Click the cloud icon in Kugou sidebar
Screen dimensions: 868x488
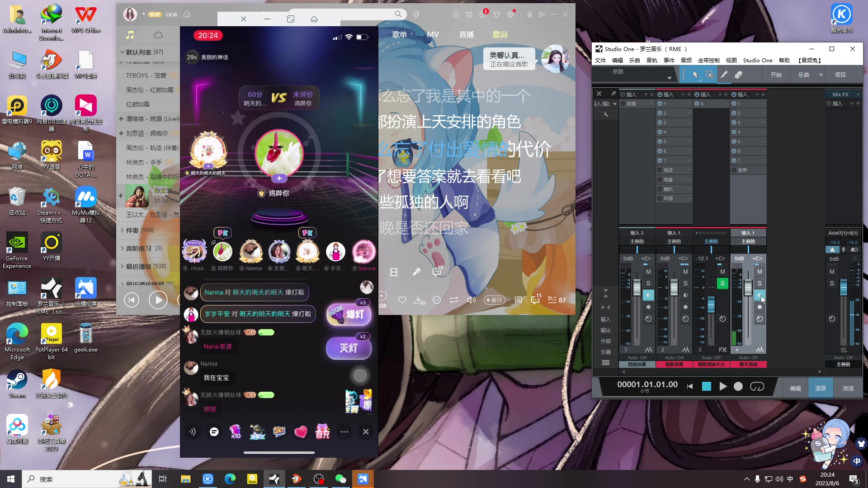click(x=158, y=35)
